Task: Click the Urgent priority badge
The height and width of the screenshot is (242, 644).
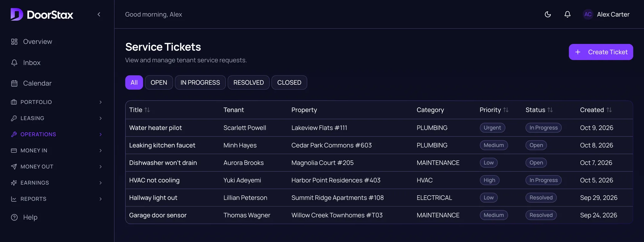Action: [492, 128]
